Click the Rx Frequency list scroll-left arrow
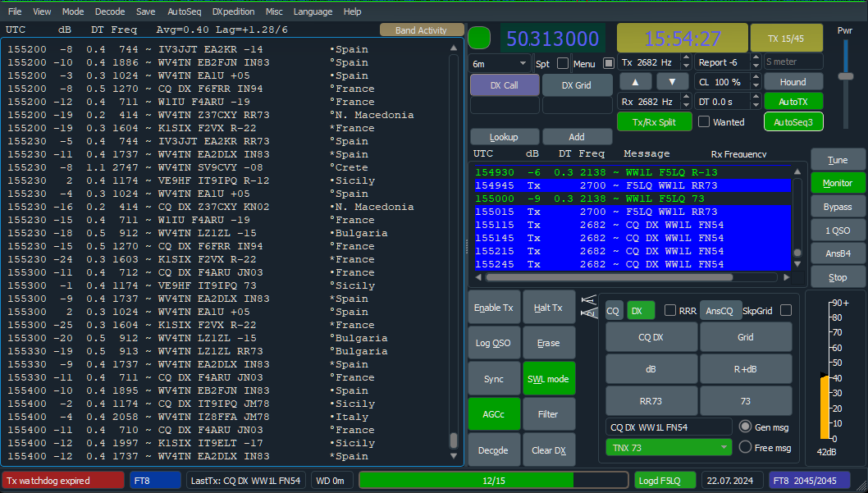Image resolution: width=868 pixels, height=493 pixels. coord(479,277)
